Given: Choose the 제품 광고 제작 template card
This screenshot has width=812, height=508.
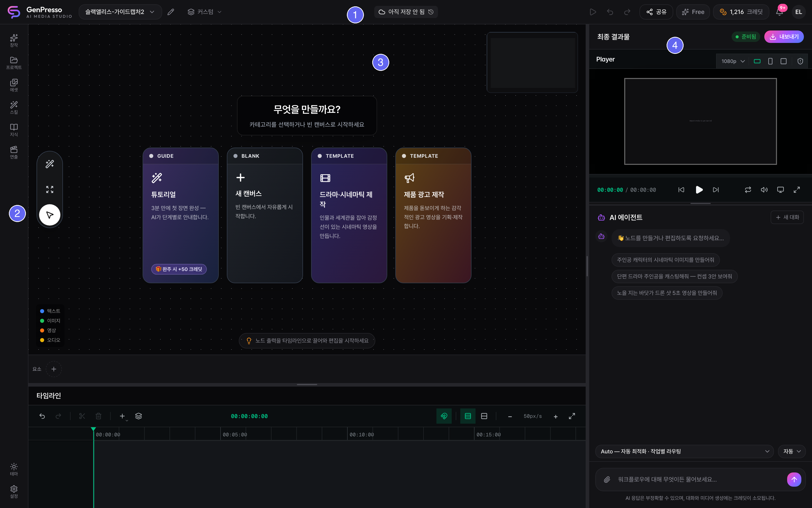Looking at the screenshot, I should click(x=433, y=215).
